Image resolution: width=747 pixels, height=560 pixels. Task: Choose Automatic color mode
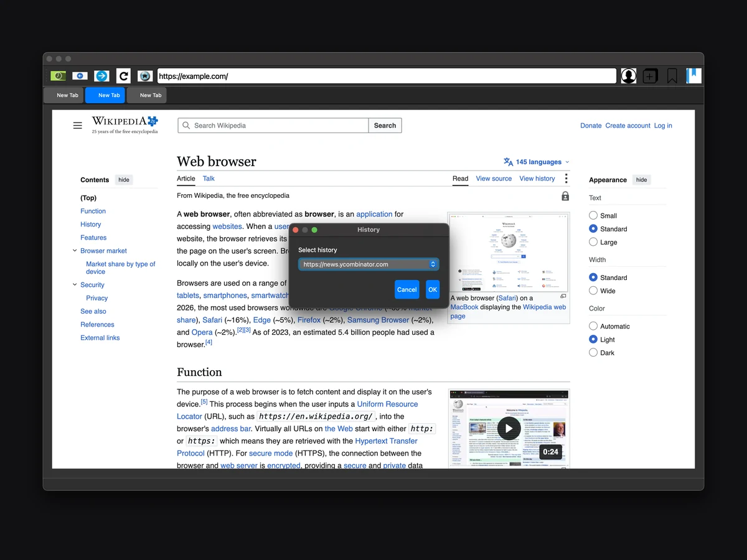(593, 326)
